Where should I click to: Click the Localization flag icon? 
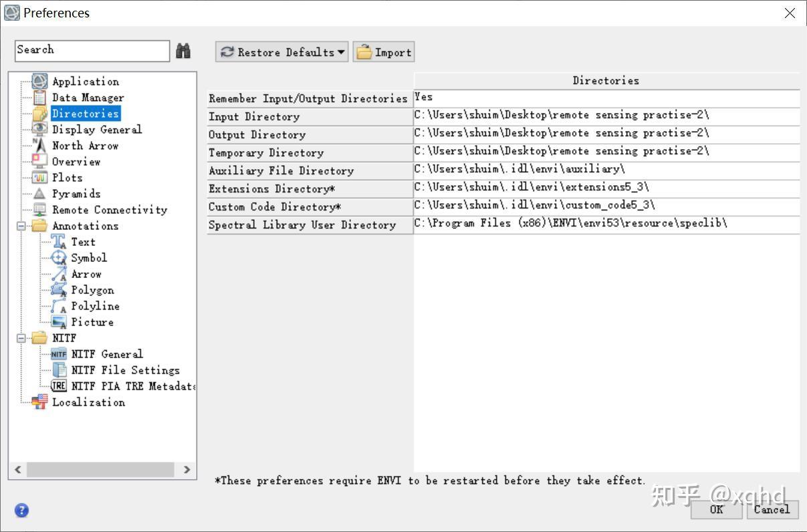(40, 402)
